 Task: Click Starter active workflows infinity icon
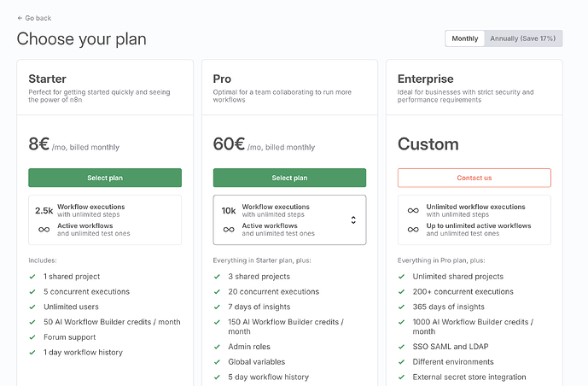pyautogui.click(x=44, y=230)
